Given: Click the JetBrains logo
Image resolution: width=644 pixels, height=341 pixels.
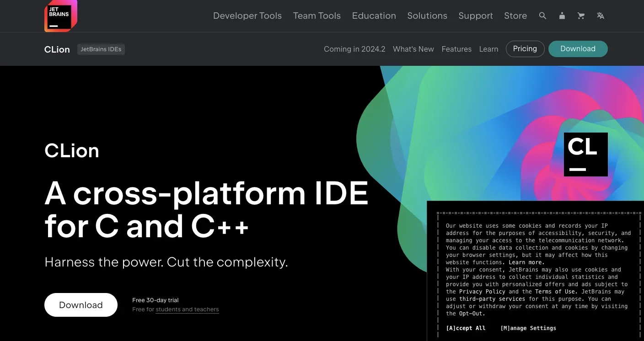Looking at the screenshot, I should click(60, 16).
